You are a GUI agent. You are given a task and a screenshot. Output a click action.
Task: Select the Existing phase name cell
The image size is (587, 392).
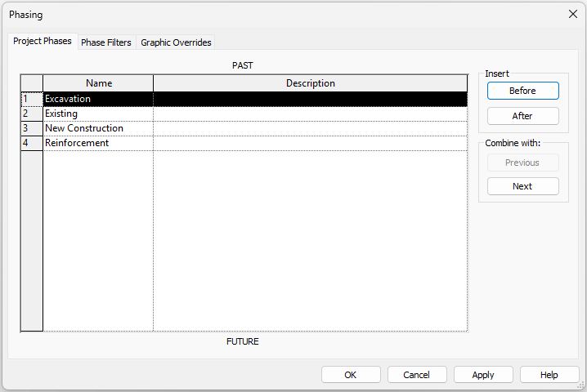[98, 114]
